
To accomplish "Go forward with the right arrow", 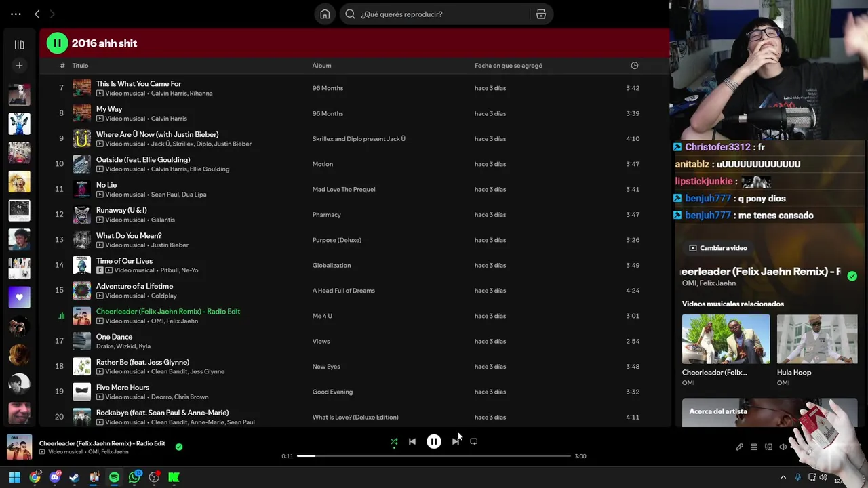I will tap(52, 14).
